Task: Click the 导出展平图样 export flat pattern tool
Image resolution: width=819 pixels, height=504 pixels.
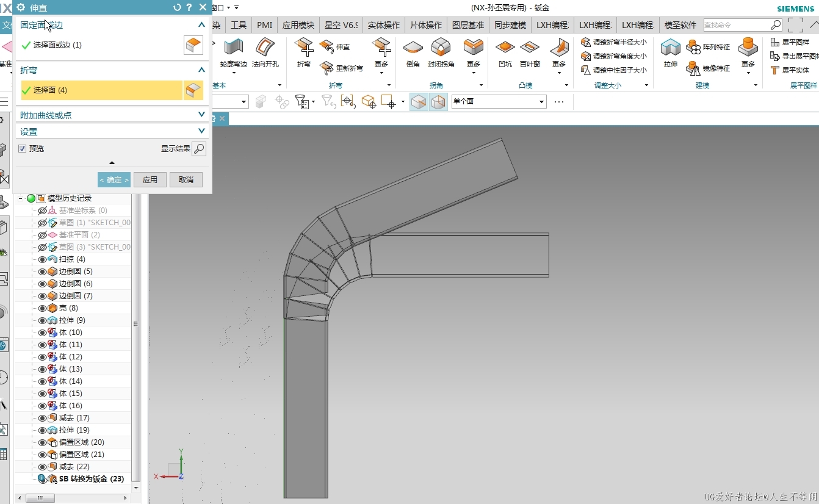Action: tap(794, 56)
